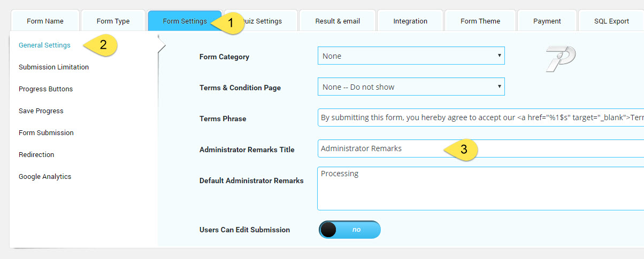Open the Form Type tab
The image size is (644, 259).
pos(113,21)
